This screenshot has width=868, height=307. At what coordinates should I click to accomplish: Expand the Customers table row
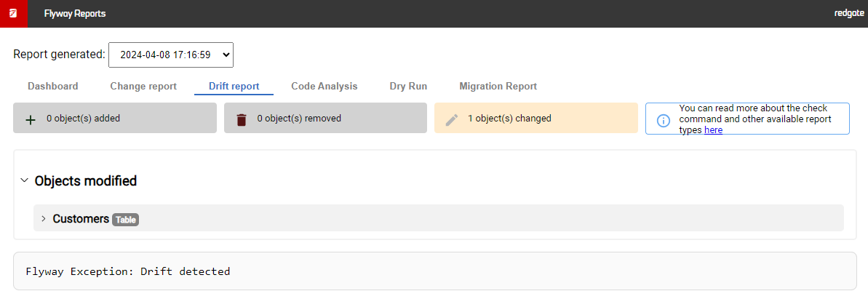point(439,218)
